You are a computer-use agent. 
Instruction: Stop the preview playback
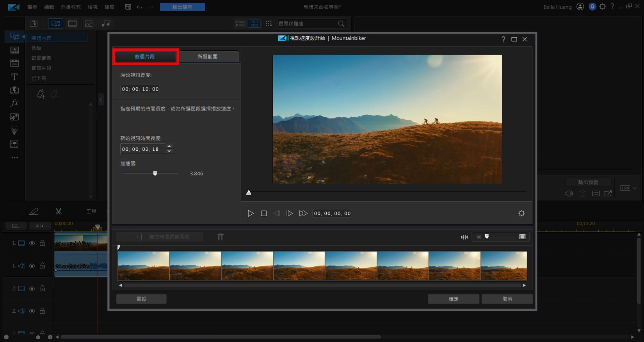point(264,214)
